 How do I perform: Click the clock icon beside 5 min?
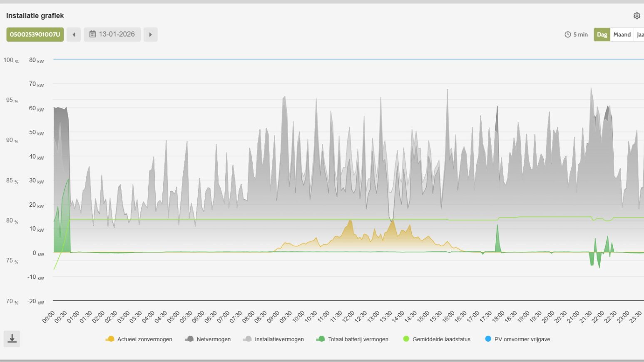point(567,35)
